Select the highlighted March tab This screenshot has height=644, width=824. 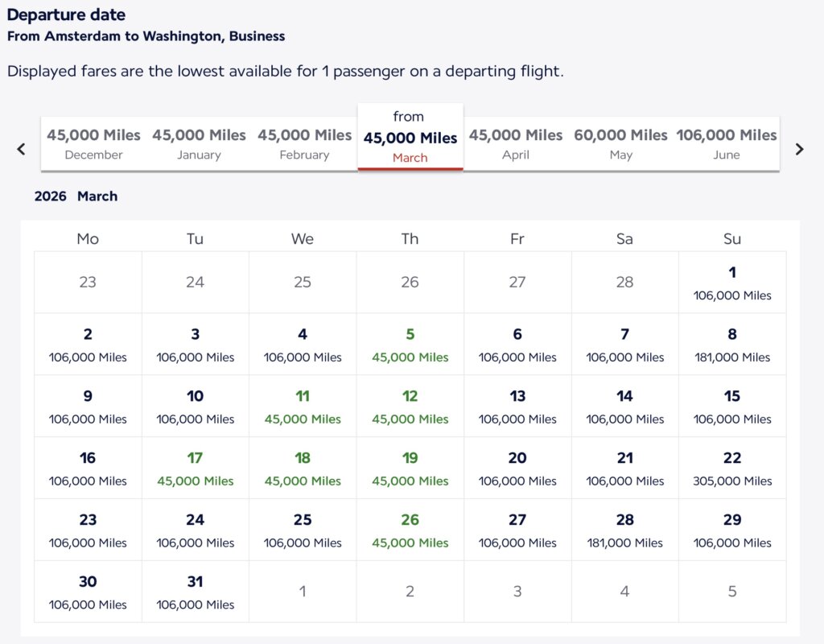point(410,138)
